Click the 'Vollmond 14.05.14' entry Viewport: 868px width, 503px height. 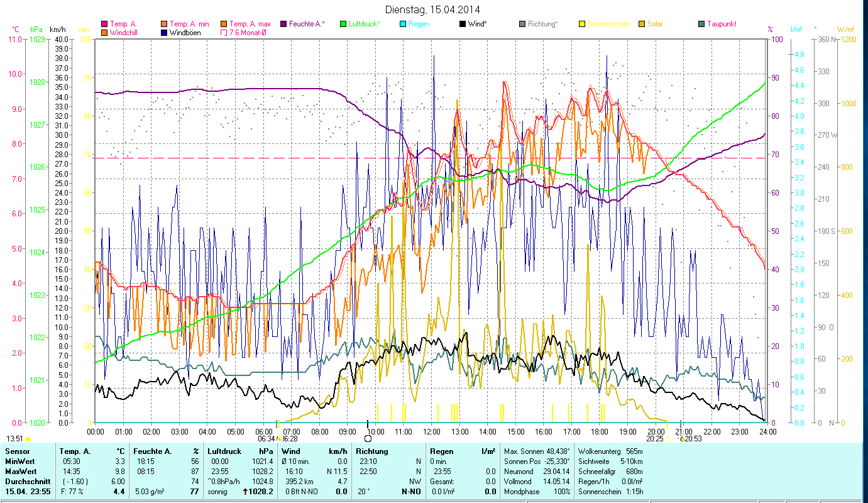537,482
